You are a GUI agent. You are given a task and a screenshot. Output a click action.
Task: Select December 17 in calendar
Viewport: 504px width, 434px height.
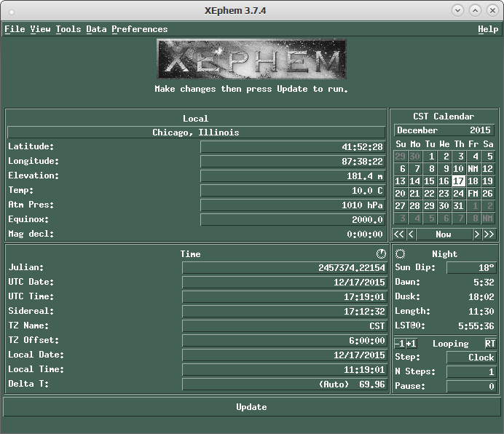[x=458, y=181]
